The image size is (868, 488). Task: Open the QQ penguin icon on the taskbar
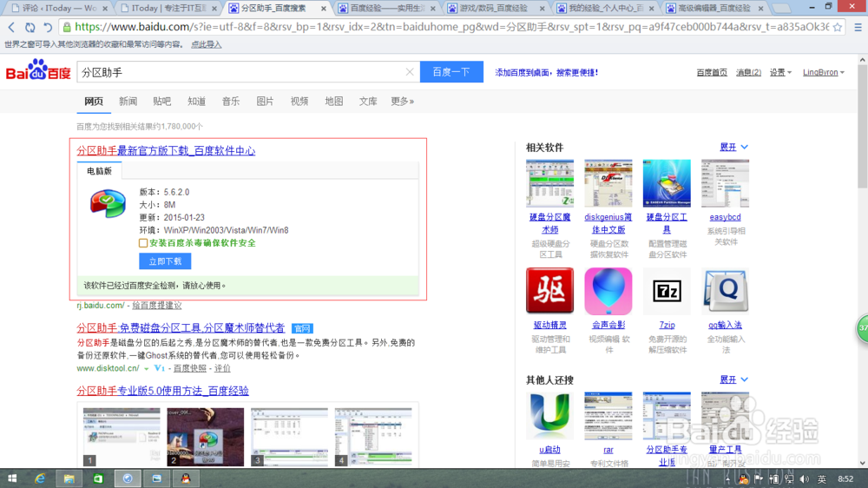click(x=186, y=478)
